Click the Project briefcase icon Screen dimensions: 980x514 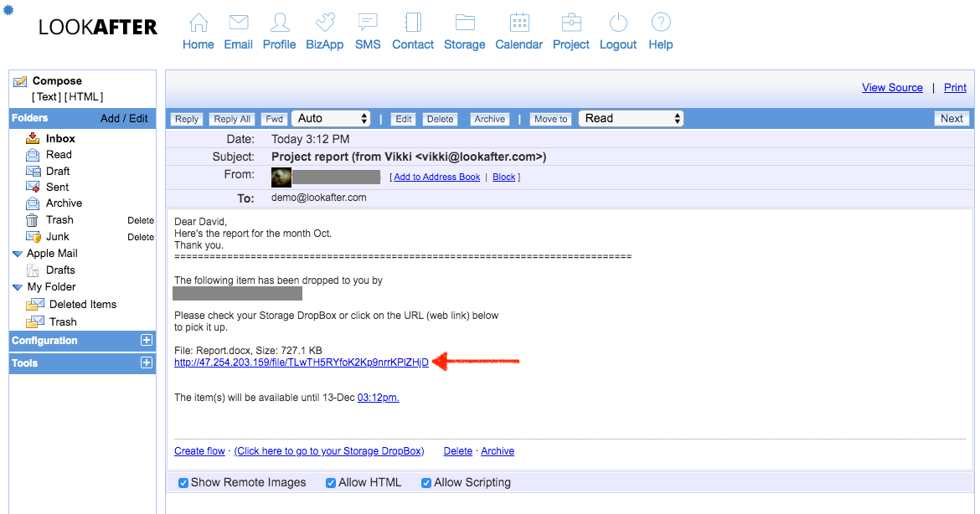(x=571, y=23)
